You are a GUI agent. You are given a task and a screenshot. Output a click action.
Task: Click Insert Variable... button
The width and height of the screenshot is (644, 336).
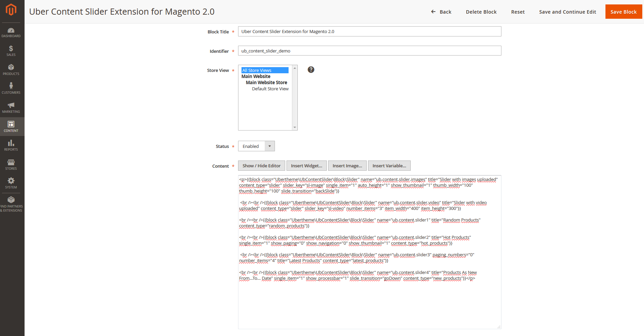[x=389, y=166]
